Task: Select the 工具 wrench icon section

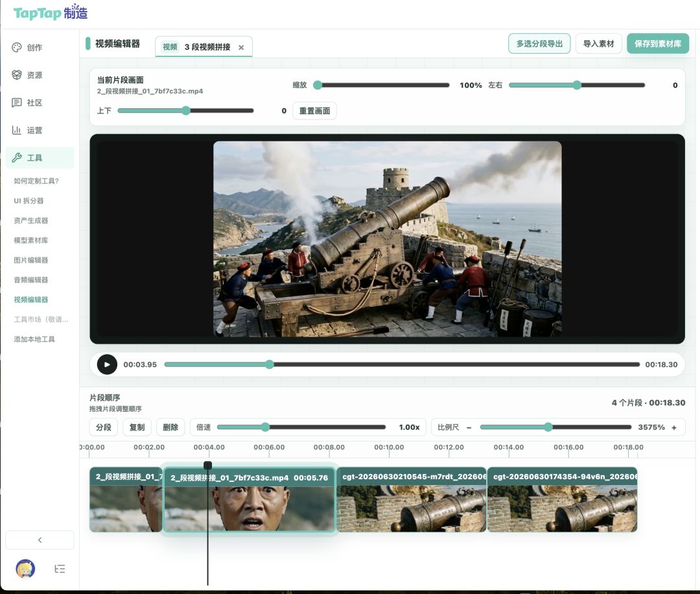Action: click(x=16, y=158)
